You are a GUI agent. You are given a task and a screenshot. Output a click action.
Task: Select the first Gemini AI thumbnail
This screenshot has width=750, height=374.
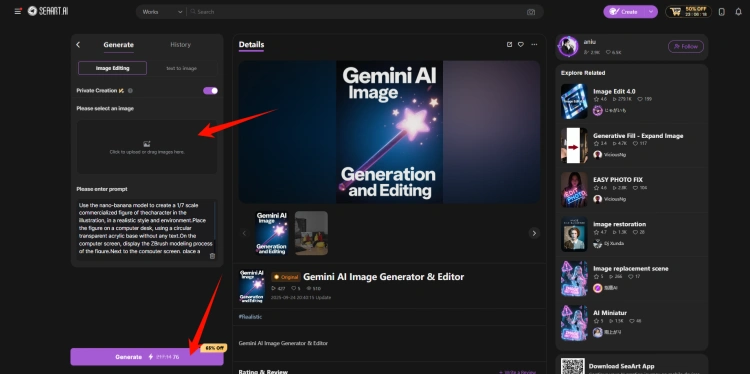tap(272, 233)
